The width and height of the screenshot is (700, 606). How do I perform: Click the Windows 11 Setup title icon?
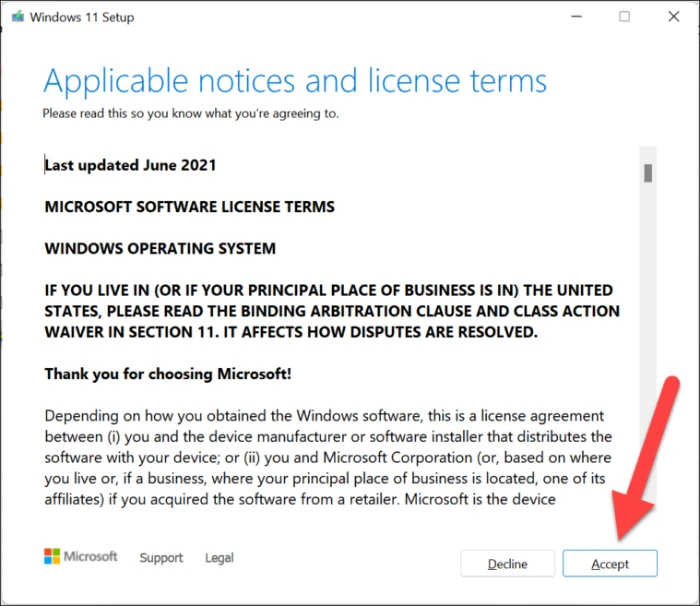[x=18, y=17]
